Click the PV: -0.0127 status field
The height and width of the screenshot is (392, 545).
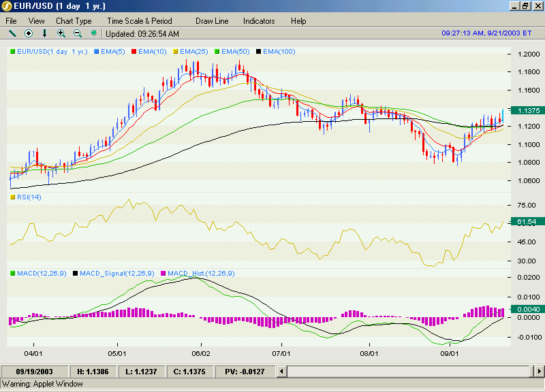point(245,372)
